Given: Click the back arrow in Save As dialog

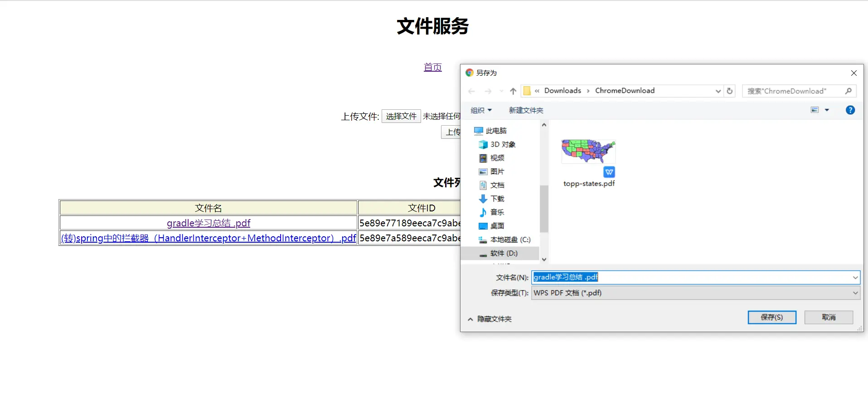Looking at the screenshot, I should click(471, 91).
